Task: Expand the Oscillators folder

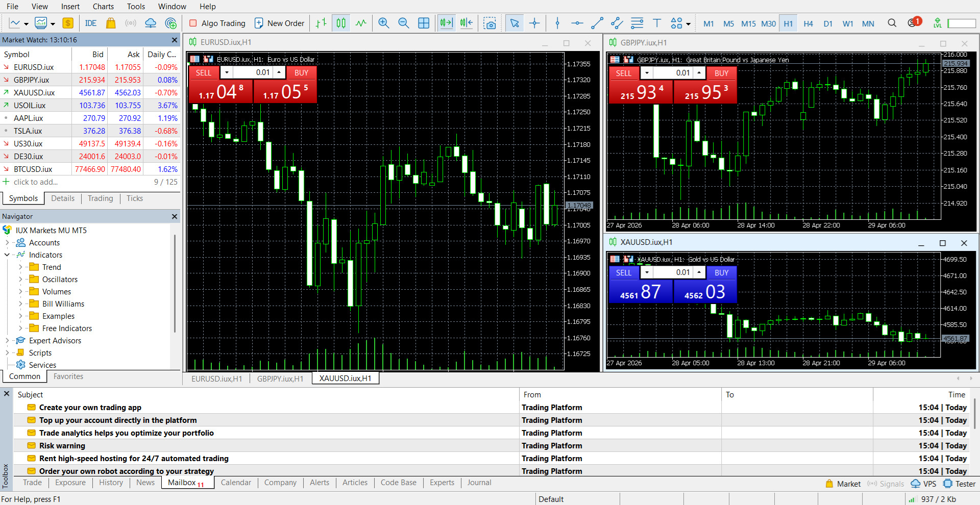Action: 20,280
